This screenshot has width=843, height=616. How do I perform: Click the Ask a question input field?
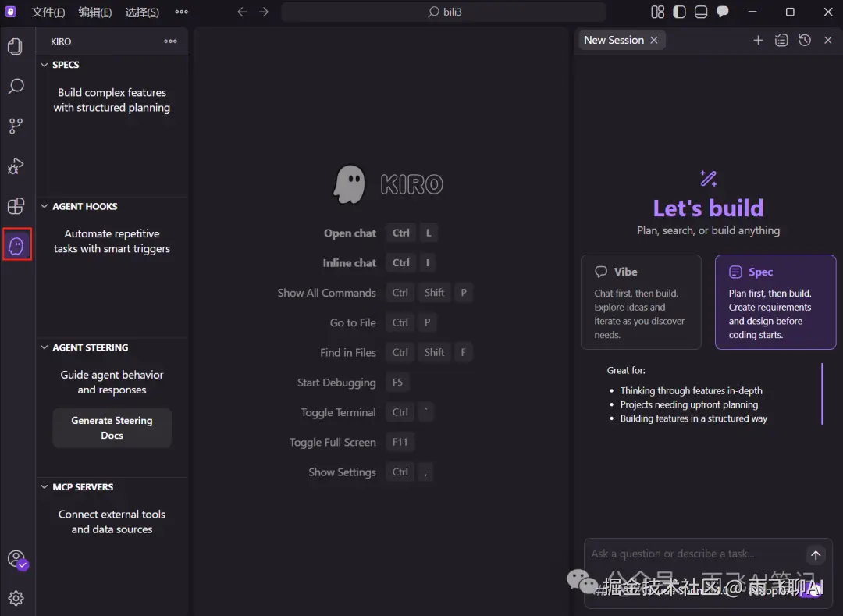694,554
